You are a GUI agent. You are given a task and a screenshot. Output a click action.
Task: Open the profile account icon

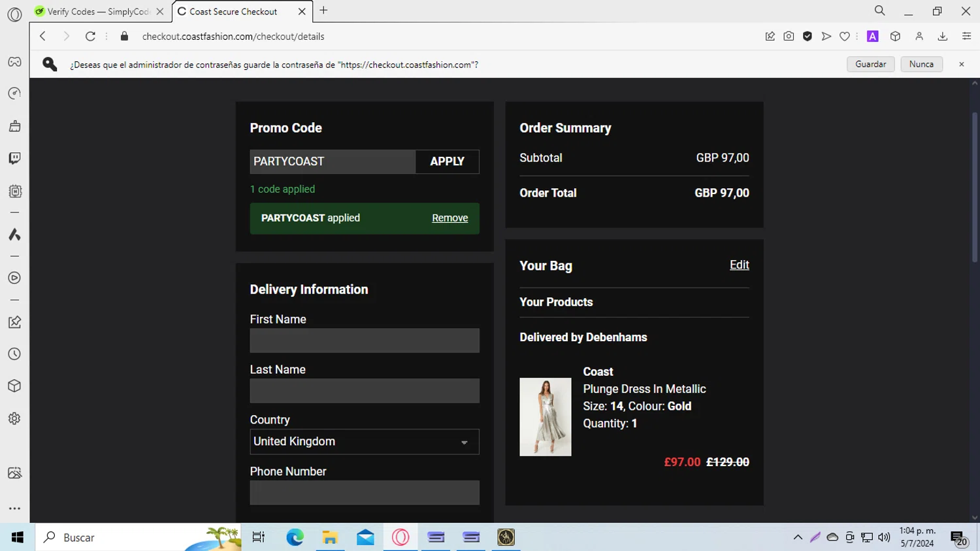919,37
